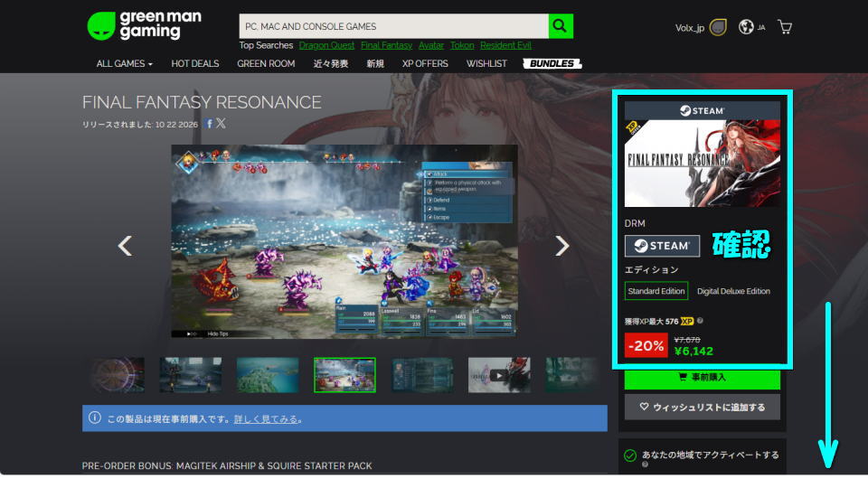The width and height of the screenshot is (868, 488).
Task: Follow the Avatar top search link
Action: [x=431, y=45]
